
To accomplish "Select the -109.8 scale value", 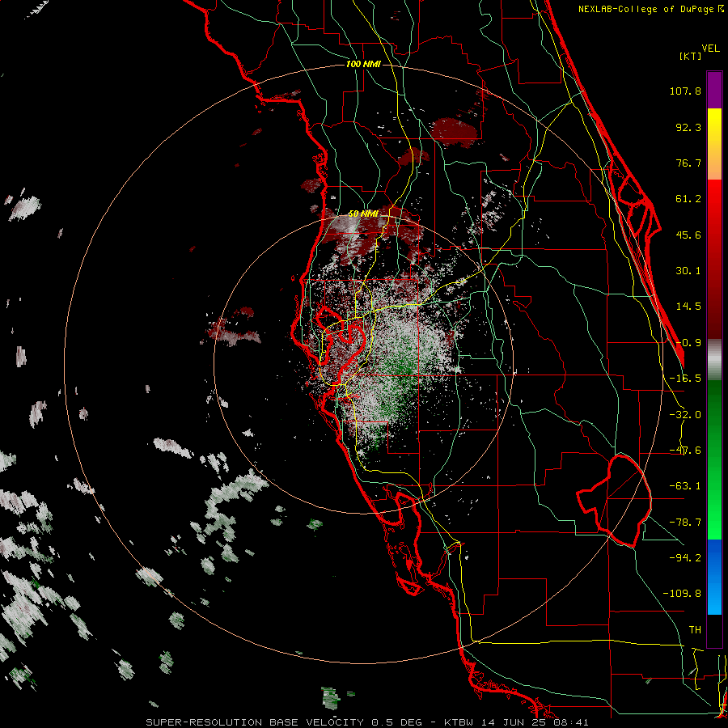I will point(682,594).
